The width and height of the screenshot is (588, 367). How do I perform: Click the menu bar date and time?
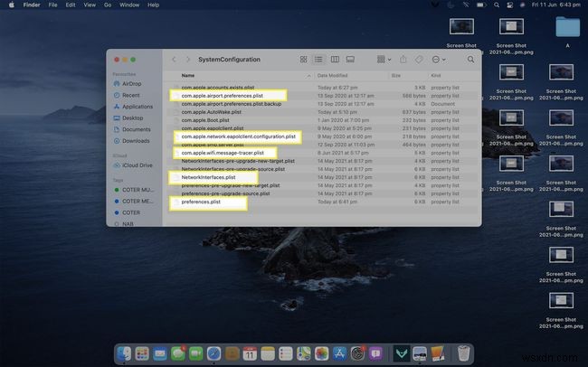tap(556, 5)
